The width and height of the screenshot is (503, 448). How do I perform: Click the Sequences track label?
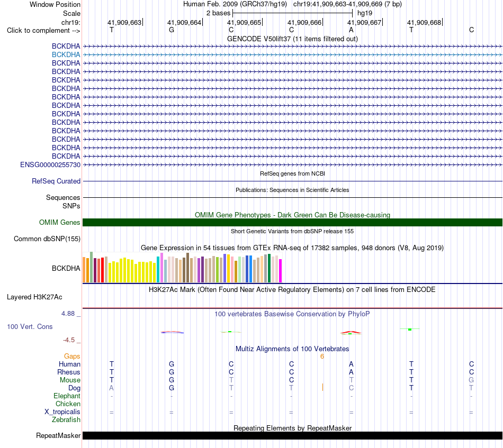click(63, 197)
